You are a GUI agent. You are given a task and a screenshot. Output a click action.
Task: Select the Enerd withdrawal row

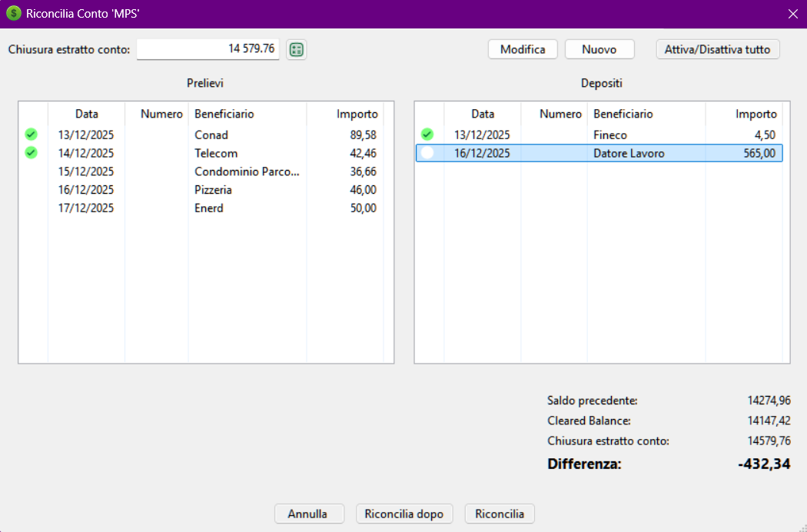click(209, 208)
